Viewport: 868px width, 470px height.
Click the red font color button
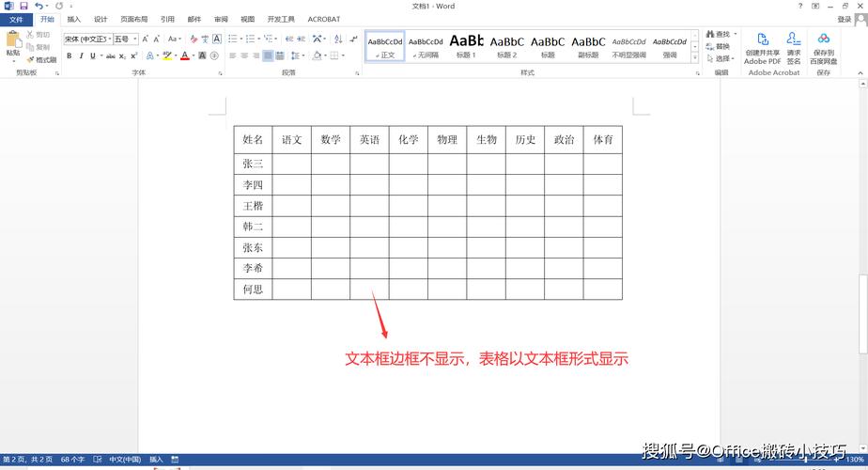pos(185,55)
